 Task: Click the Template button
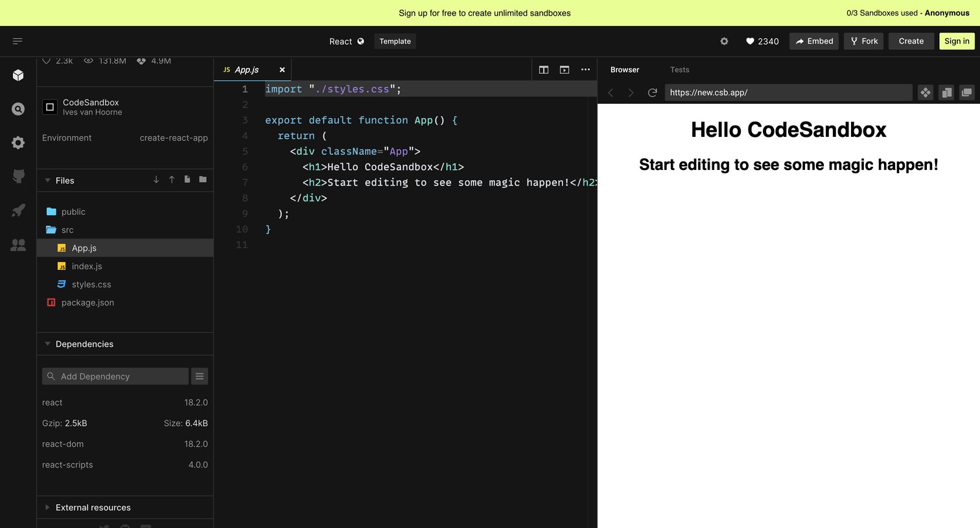[395, 41]
